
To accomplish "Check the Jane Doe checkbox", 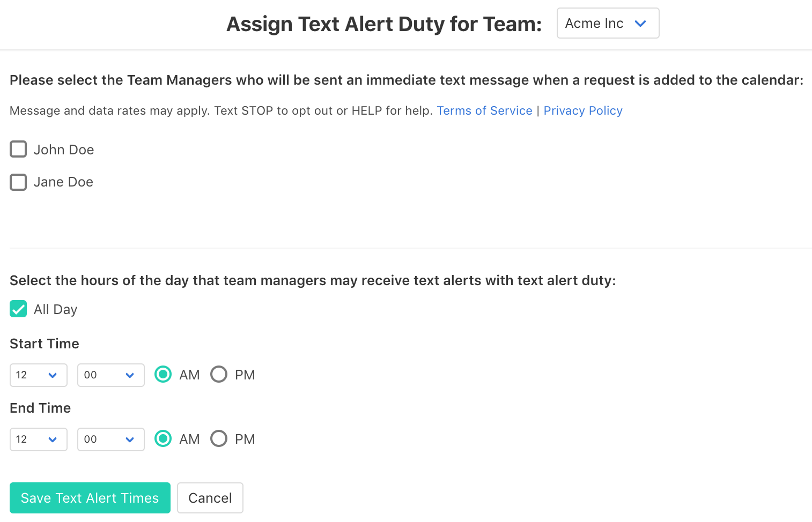I will [x=18, y=182].
